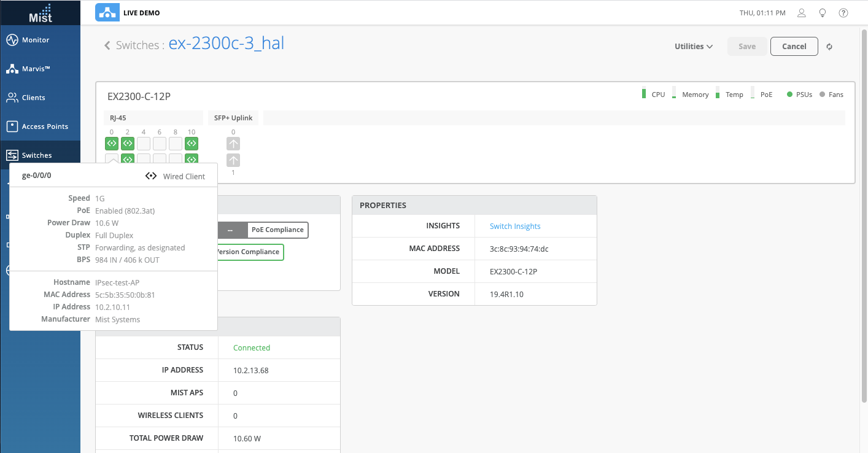Click total power draw 10.60 W
The width and height of the screenshot is (868, 453).
247,438
